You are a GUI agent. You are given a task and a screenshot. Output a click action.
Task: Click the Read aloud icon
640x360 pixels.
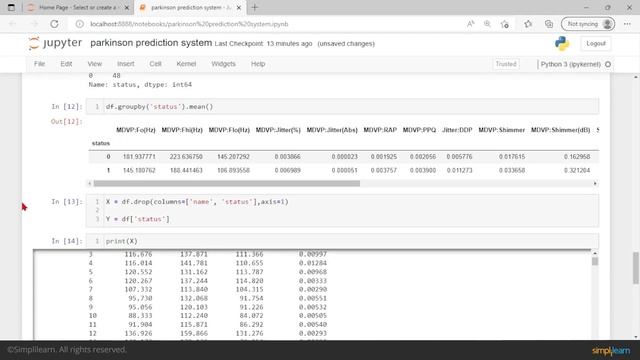(471, 24)
